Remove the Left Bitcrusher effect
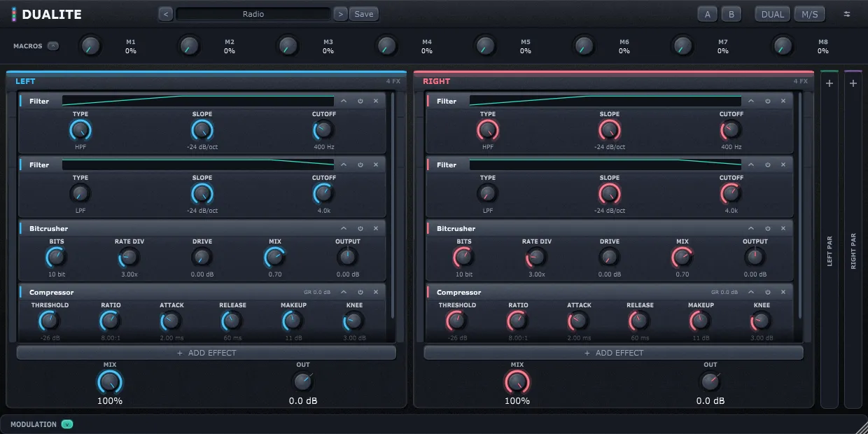The image size is (868, 434). click(376, 228)
